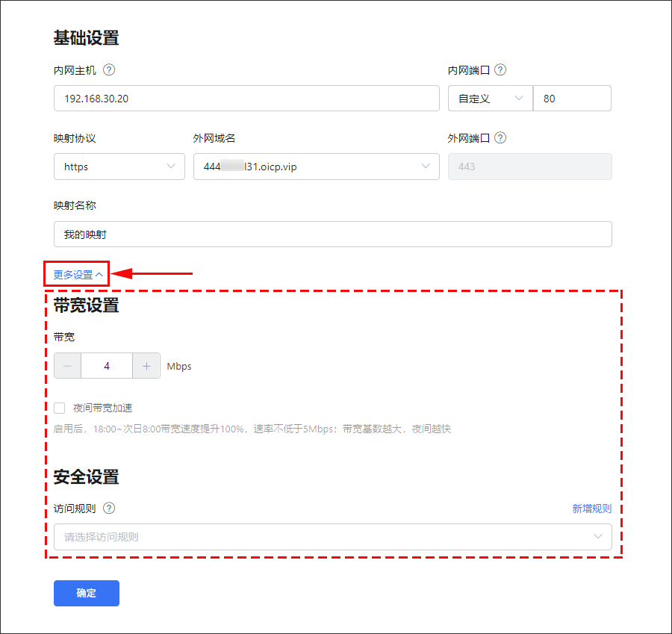
Task: Open 请选择访问规则 dropdown
Action: coord(332,537)
